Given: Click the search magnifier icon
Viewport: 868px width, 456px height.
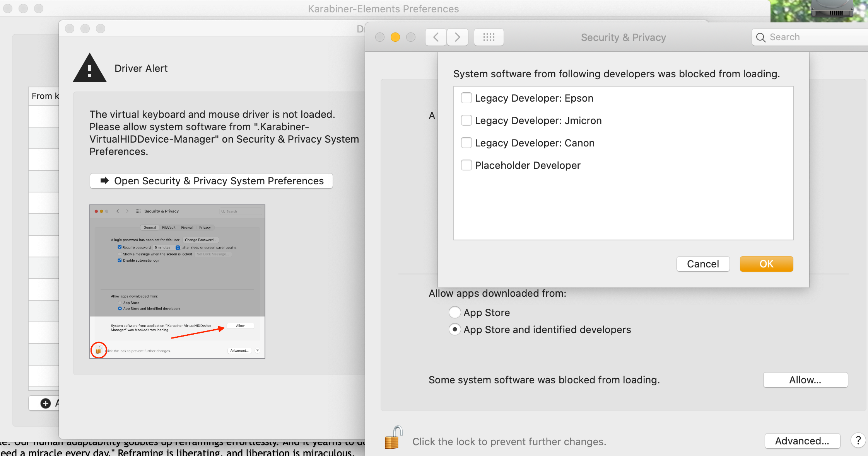Looking at the screenshot, I should (760, 37).
